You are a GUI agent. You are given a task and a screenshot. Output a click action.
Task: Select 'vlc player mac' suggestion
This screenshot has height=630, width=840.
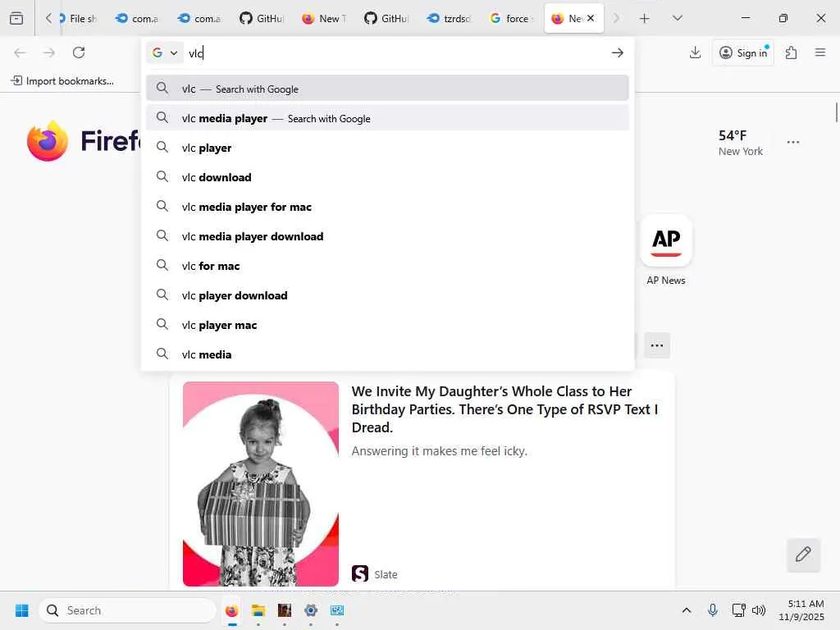(387, 325)
